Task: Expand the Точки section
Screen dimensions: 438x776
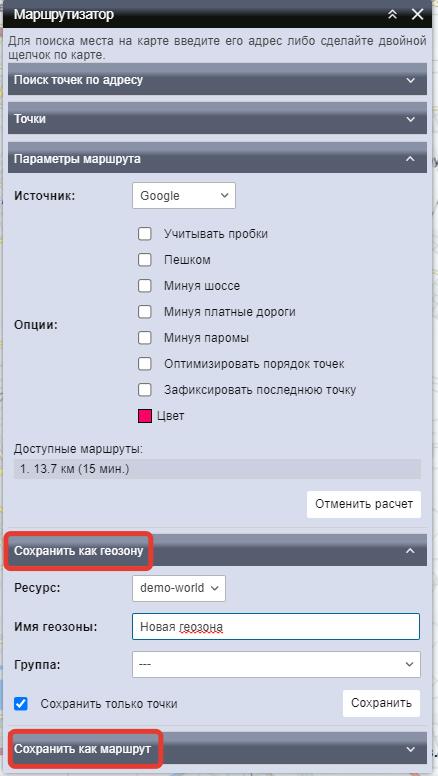Action: tap(217, 119)
